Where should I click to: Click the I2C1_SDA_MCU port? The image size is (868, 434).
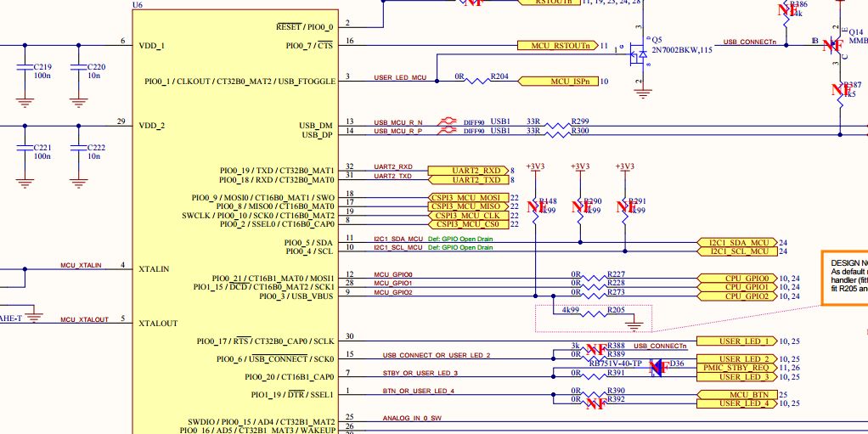(737, 242)
